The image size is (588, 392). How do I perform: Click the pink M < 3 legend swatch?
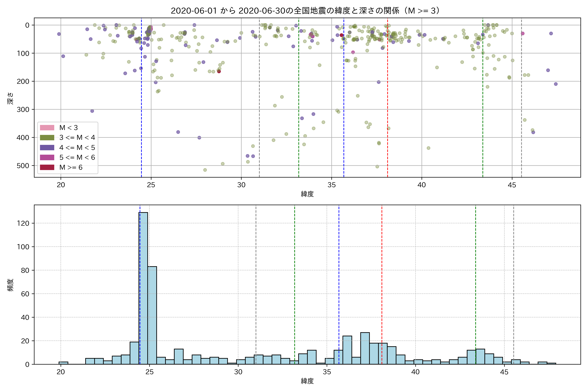(x=47, y=128)
